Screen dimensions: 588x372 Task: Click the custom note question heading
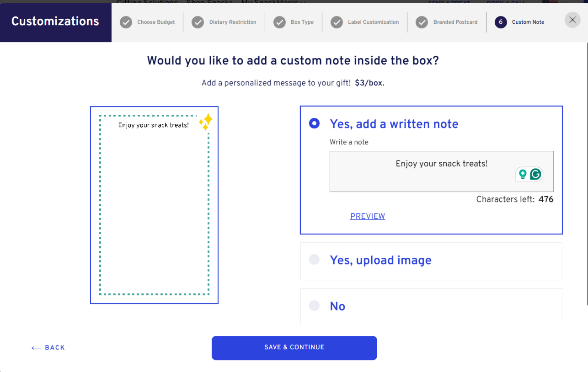[293, 61]
